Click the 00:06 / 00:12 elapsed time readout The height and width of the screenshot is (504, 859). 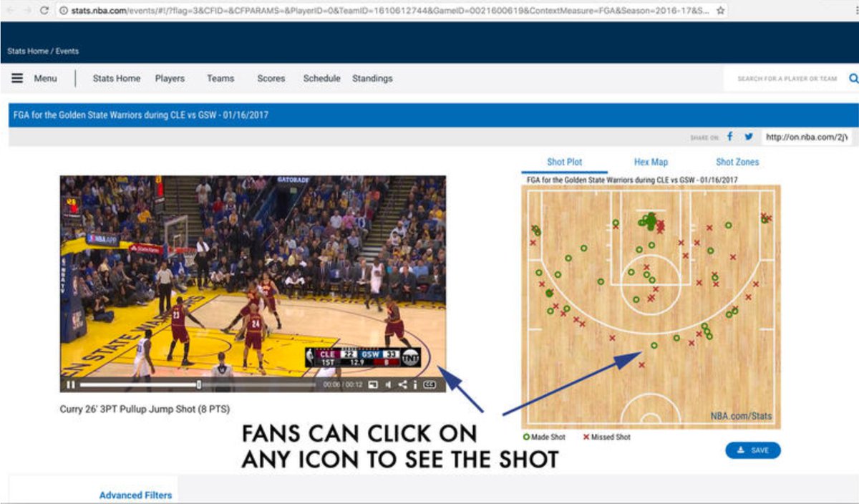341,384
